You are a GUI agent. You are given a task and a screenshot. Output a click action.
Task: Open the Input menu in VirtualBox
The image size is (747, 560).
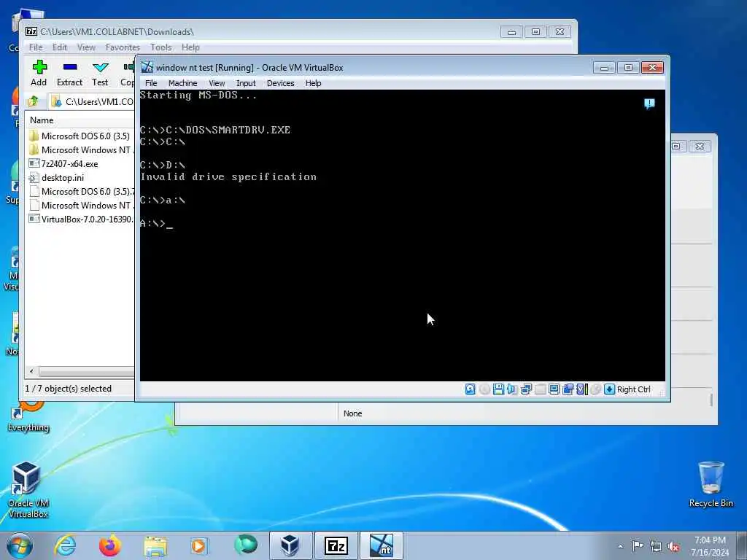[x=246, y=83]
